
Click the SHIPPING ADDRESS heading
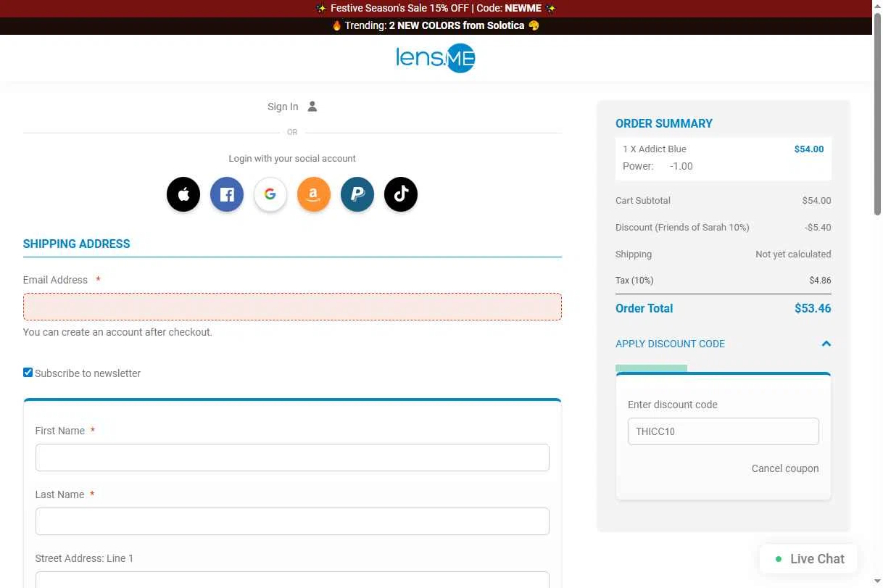coord(77,244)
